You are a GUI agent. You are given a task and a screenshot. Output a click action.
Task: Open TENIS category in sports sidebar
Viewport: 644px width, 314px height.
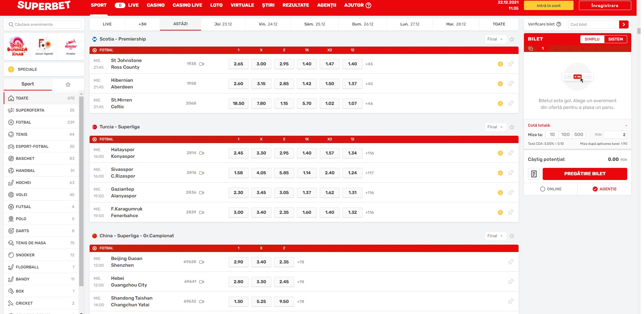tap(41, 134)
